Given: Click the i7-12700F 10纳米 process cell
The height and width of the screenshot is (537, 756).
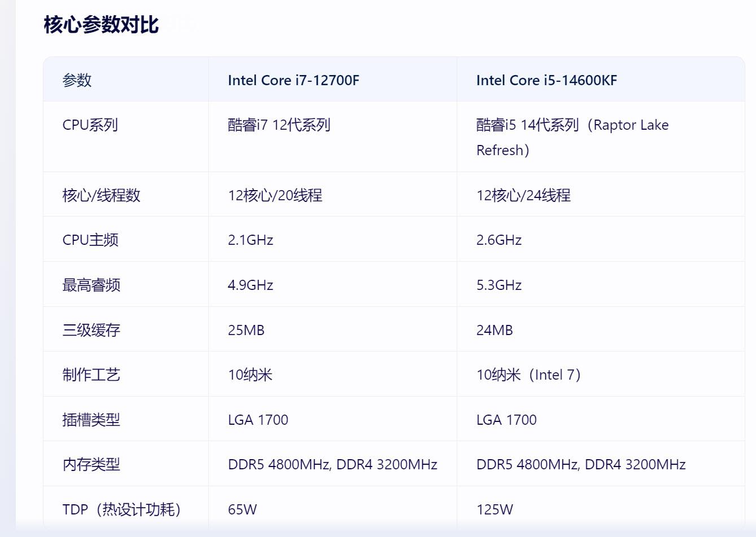Looking at the screenshot, I should point(250,375).
